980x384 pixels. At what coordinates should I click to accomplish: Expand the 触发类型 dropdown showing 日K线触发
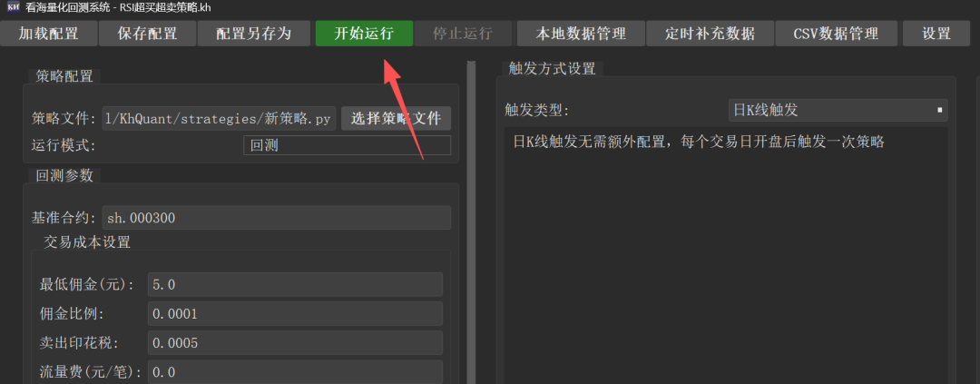point(838,111)
